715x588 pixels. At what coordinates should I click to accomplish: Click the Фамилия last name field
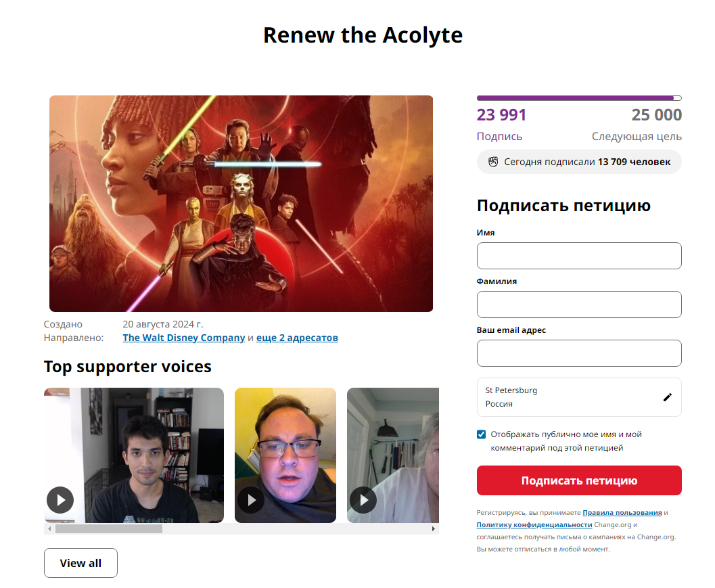pyautogui.click(x=579, y=304)
